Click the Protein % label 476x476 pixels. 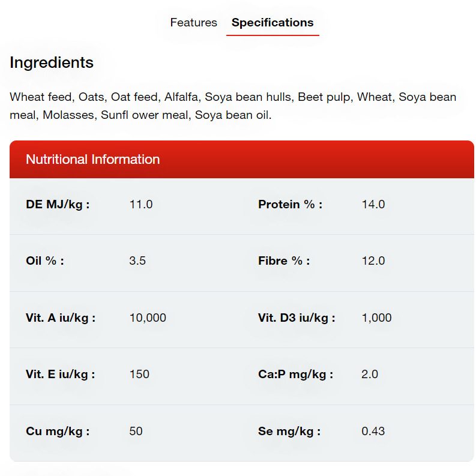[x=290, y=204]
